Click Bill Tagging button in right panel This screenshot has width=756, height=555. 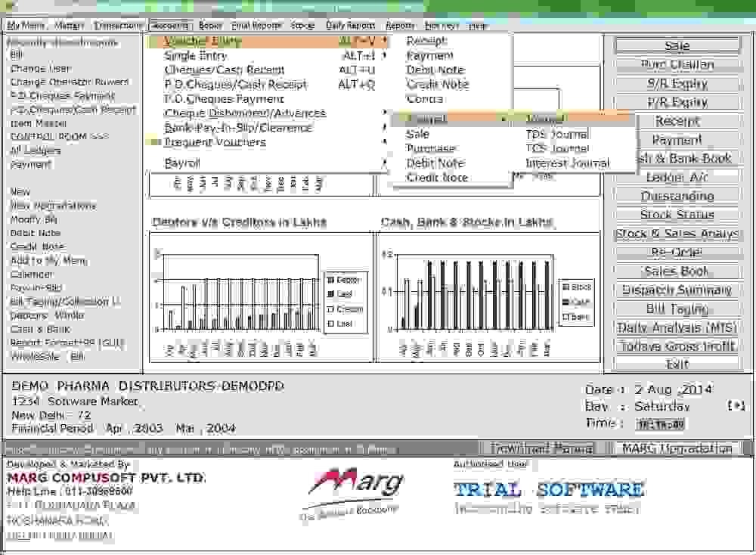(677, 309)
